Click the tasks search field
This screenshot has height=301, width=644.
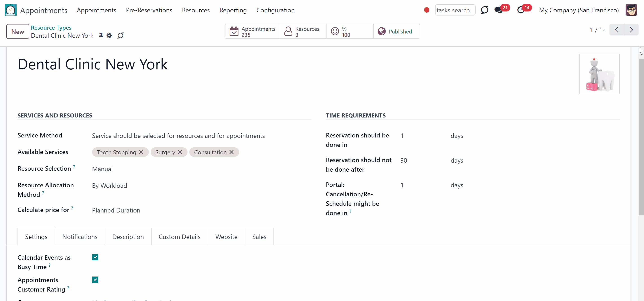click(x=455, y=10)
